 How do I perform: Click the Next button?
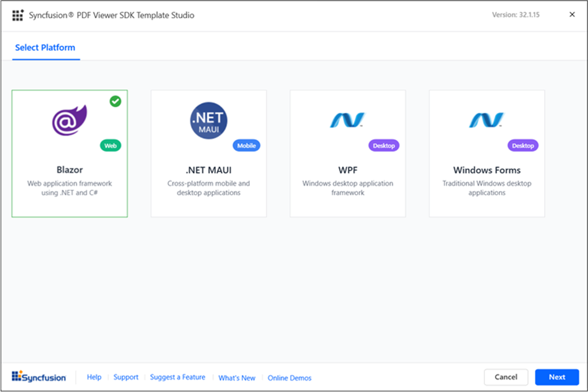click(557, 376)
